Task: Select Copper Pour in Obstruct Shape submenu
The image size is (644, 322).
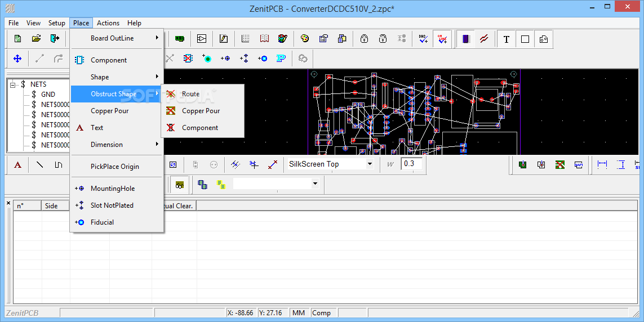Action: click(203, 111)
